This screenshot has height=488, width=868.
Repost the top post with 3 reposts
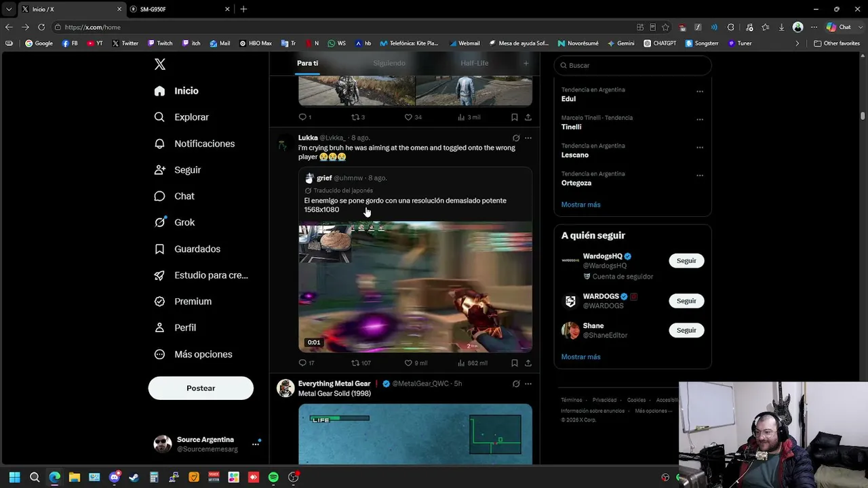(x=357, y=117)
